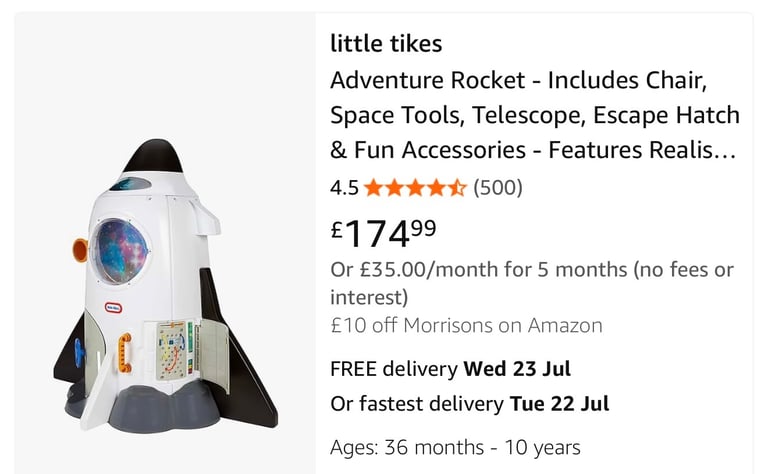This screenshot has height=474, width=768.
Task: Click the blue knob on left fin
Action: (79, 353)
